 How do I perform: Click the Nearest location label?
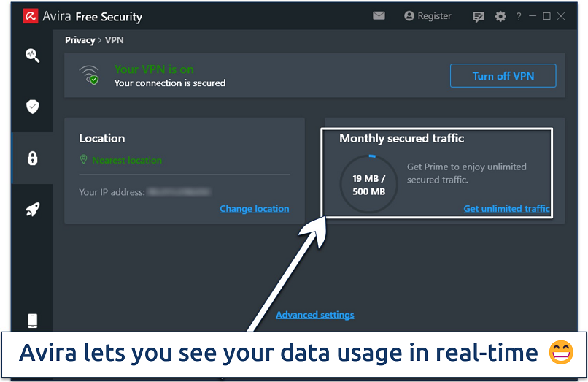pyautogui.click(x=127, y=160)
